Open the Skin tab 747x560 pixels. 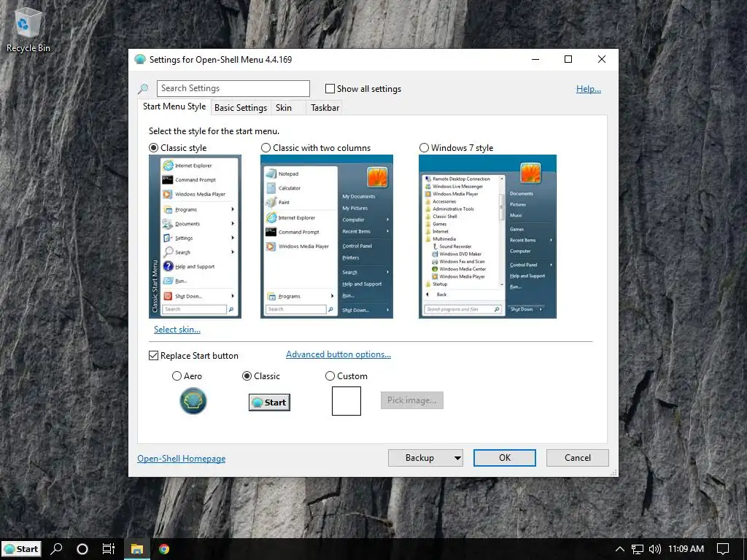[284, 108]
